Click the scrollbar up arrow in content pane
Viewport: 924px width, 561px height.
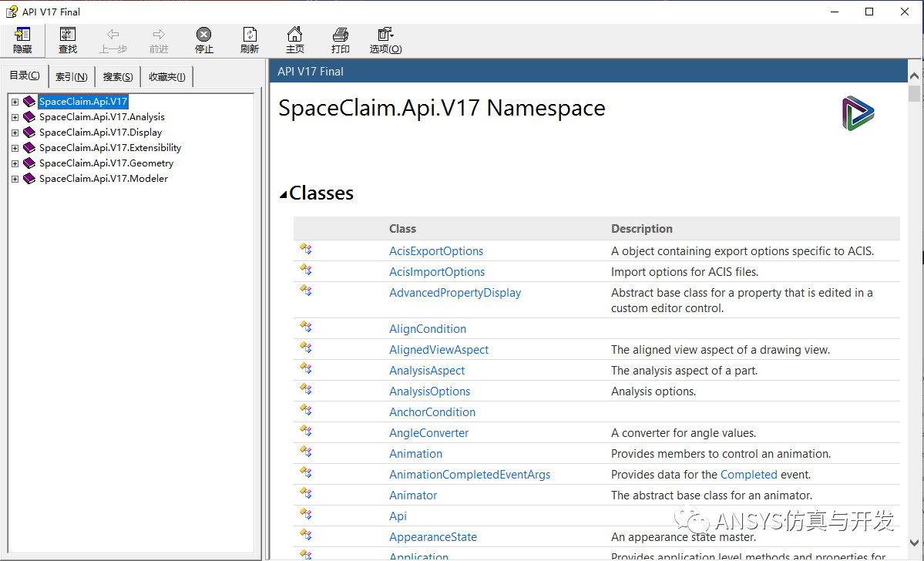click(x=914, y=76)
